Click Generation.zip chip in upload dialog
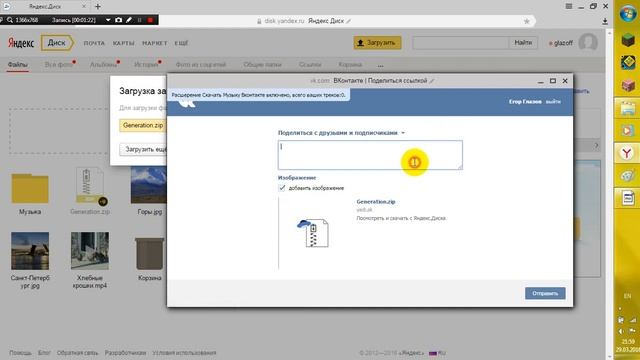Viewport: 640px width, 360px height. 143,125
